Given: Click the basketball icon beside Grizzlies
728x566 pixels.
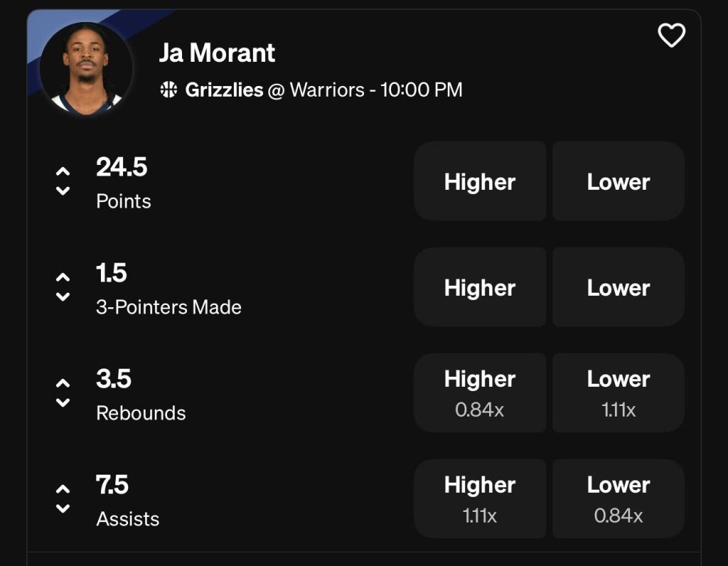Looking at the screenshot, I should (x=168, y=90).
